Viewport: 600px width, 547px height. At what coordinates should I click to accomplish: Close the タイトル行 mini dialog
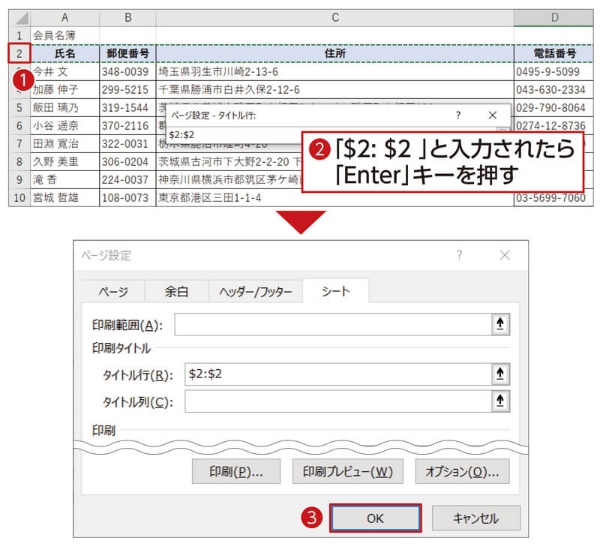[492, 115]
